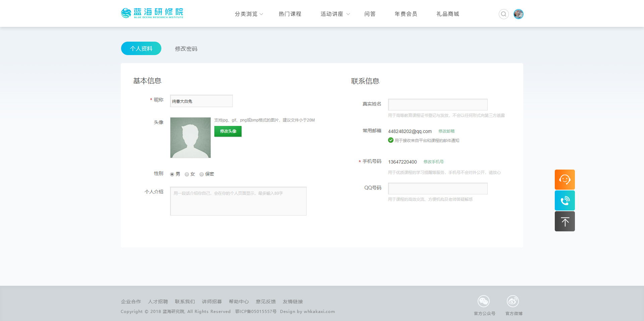Select the 女 gender radio button
Image resolution: width=644 pixels, height=321 pixels.
coord(187,174)
